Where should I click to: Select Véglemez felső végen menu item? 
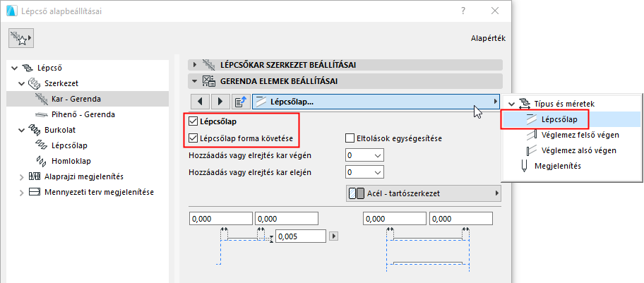(580, 135)
